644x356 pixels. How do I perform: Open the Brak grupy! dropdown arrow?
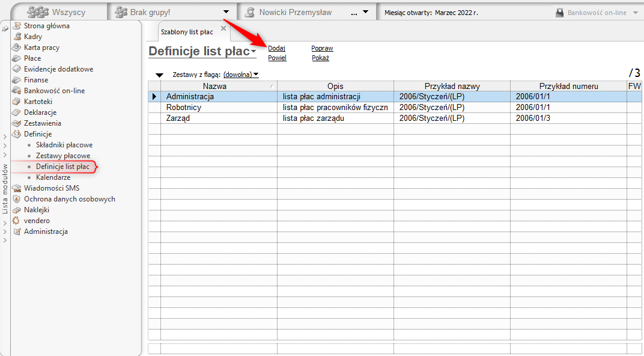pos(226,12)
